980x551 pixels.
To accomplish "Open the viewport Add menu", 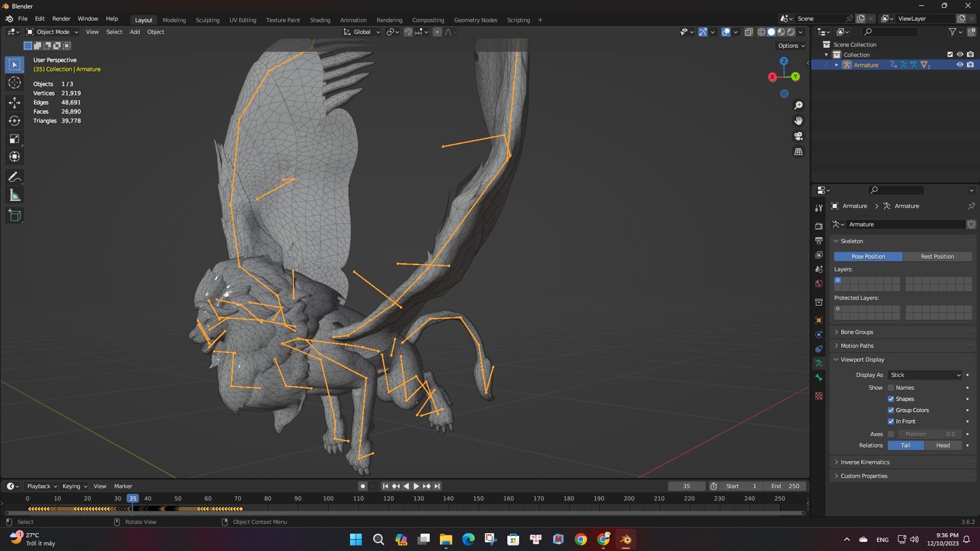I will tap(135, 32).
